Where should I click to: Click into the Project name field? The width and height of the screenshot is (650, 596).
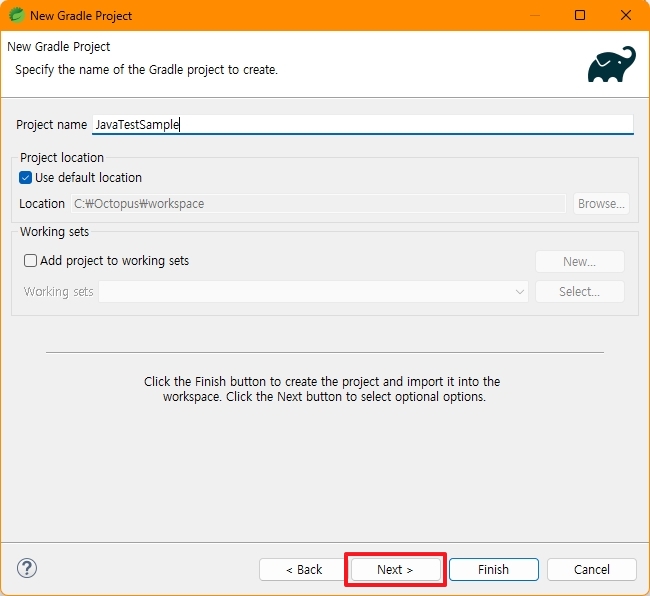(x=363, y=124)
